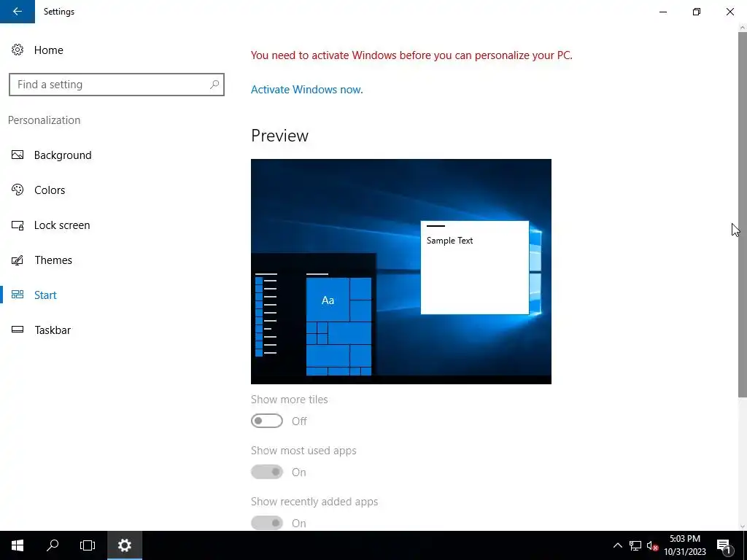The height and width of the screenshot is (560, 747).
Task: Click the Personalization section heading
Action: (x=44, y=120)
